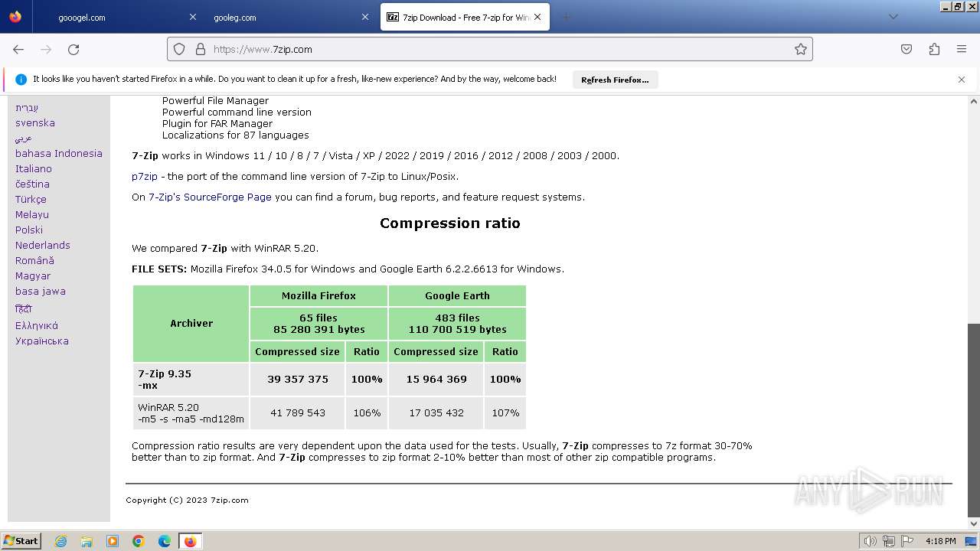Viewport: 980px width, 551px height.
Task: Click the info icon in notification bar
Action: pyautogui.click(x=21, y=80)
